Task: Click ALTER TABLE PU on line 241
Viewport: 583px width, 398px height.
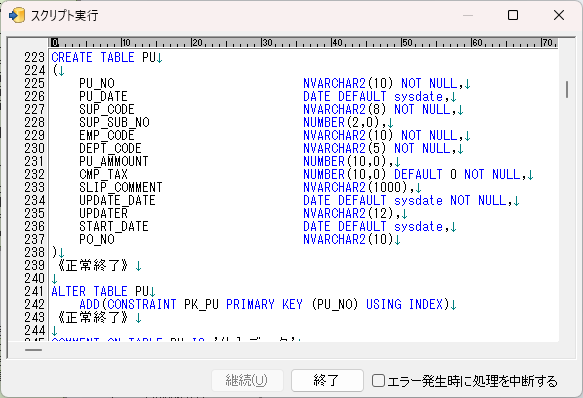Action: 100,291
